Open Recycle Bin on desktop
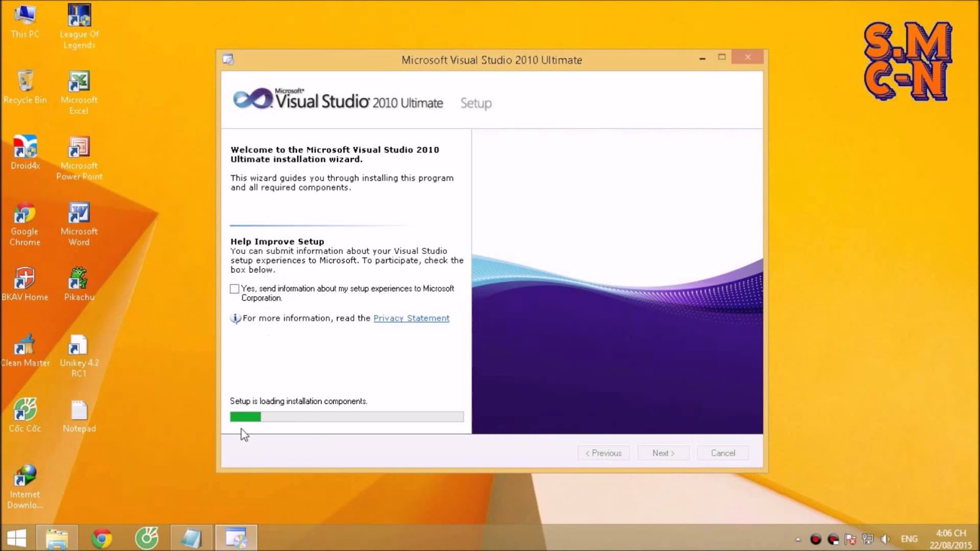The width and height of the screenshot is (980, 551). coord(25,87)
